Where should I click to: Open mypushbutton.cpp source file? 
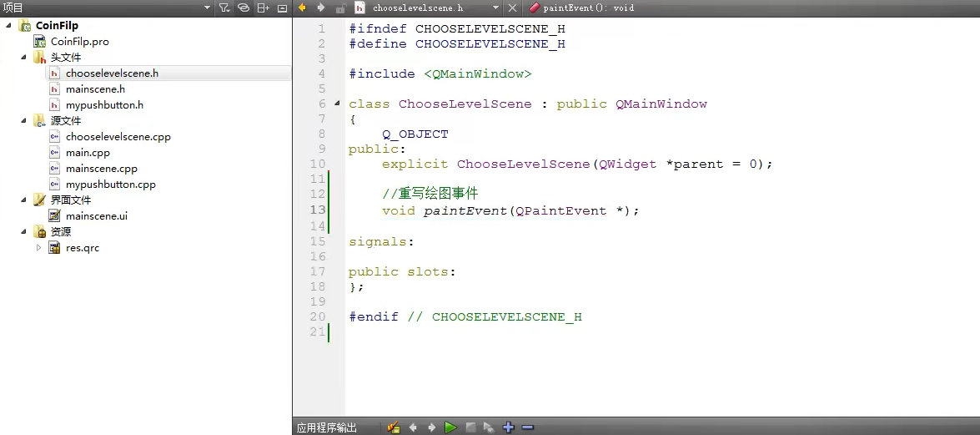pyautogui.click(x=111, y=185)
